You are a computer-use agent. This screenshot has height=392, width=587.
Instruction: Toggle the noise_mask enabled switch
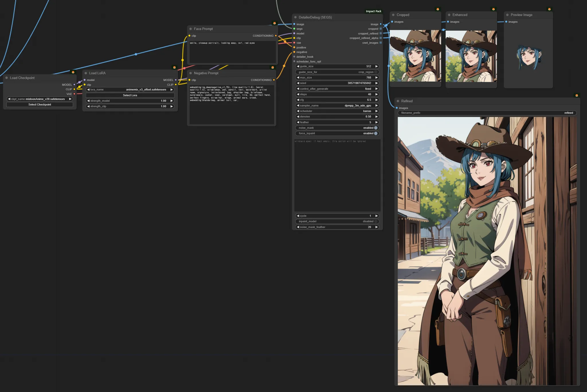pyautogui.click(x=376, y=128)
